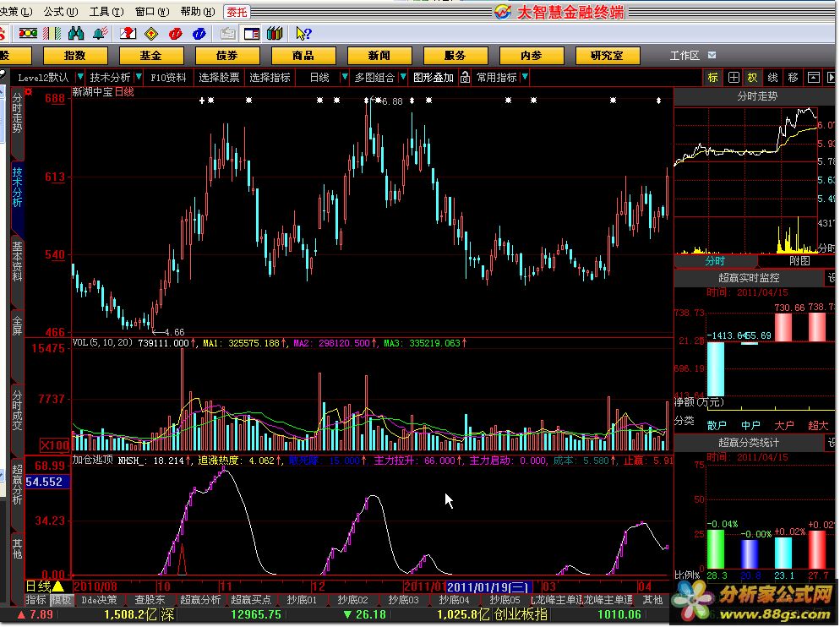Screen dimensions: 840x627
Task: Switch to the 附图 tab in right panel
Action: (799, 261)
